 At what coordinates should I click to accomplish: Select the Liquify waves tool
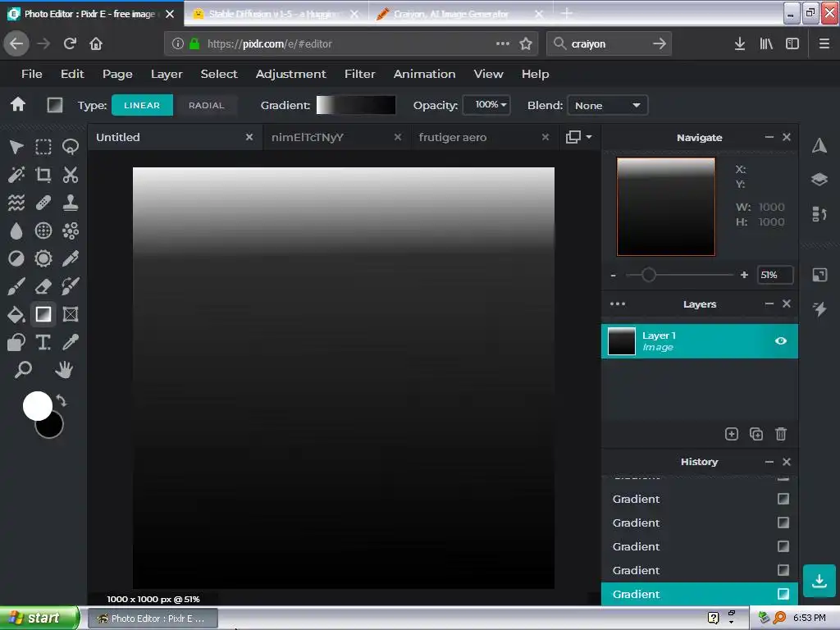pos(16,203)
